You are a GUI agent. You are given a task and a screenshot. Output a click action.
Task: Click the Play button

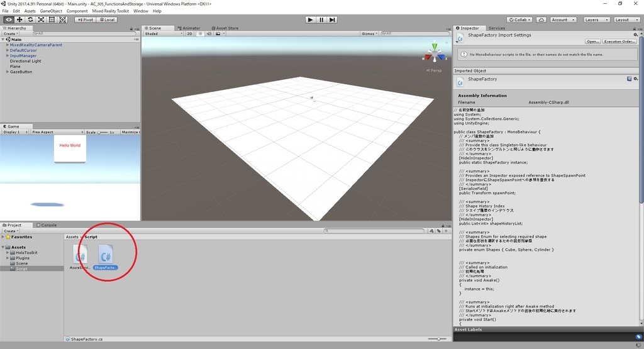[311, 19]
